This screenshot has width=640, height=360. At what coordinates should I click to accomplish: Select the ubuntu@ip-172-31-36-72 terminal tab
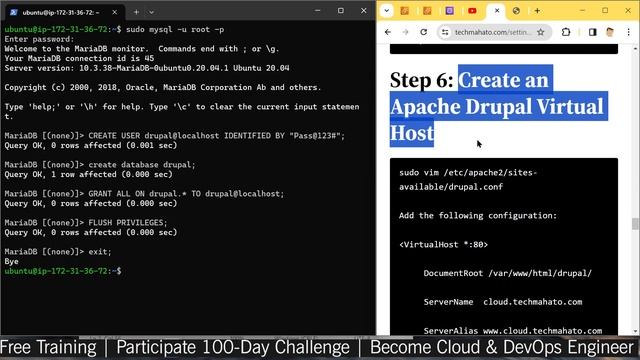(63, 12)
